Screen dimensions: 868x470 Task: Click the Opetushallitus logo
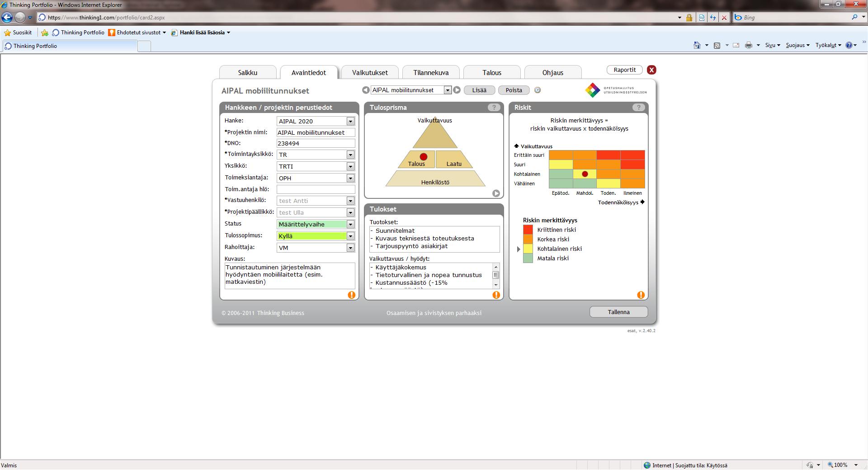[x=616, y=90]
